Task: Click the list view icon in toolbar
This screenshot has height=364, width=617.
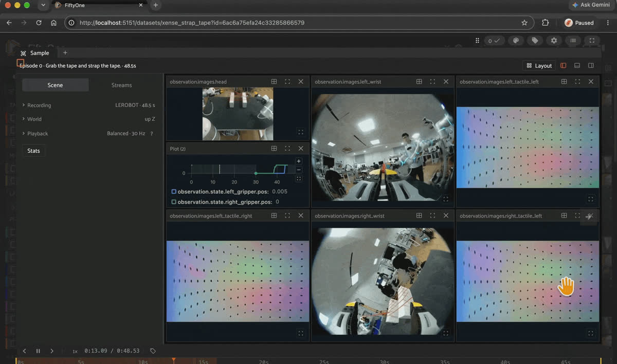Action: (573, 41)
